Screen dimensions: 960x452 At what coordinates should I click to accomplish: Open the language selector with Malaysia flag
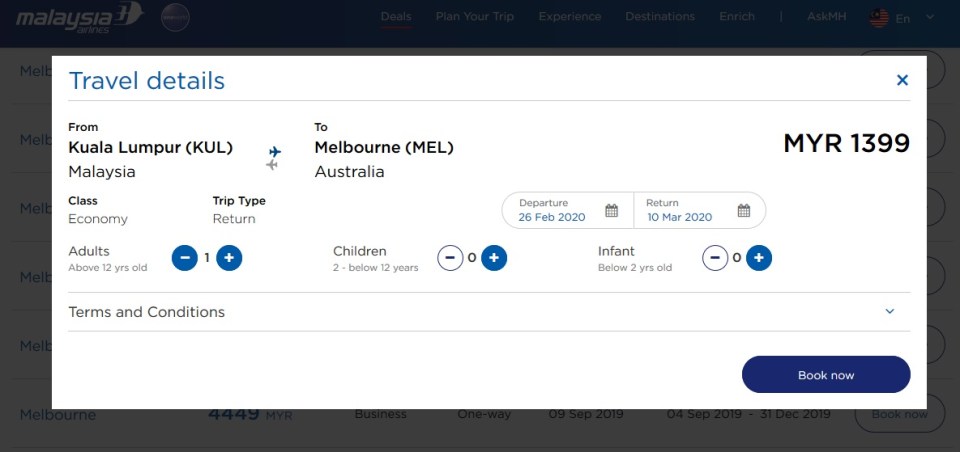coord(891,18)
